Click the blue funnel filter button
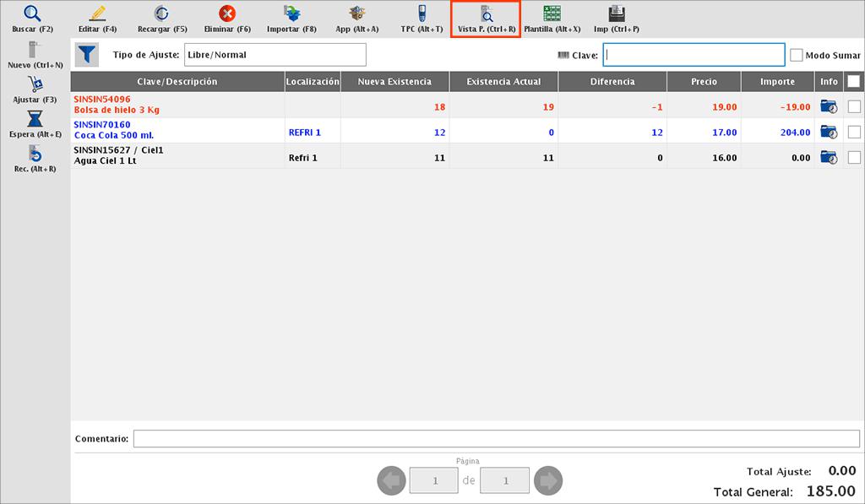Viewport: 865px width, 504px height. (87, 55)
